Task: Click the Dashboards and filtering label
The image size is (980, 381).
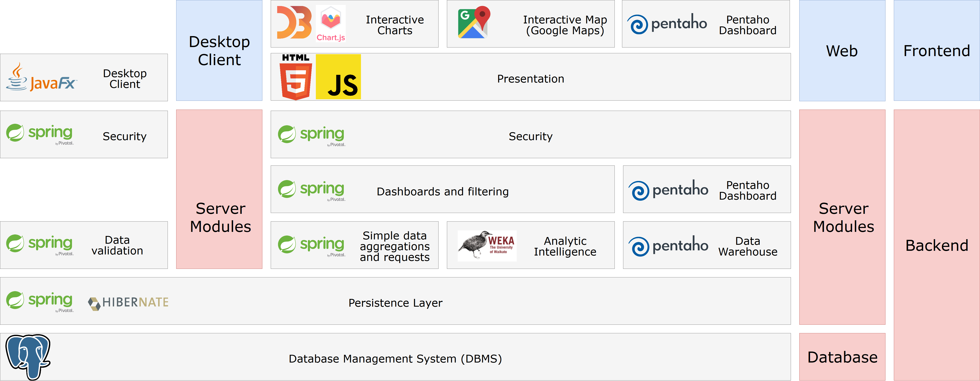Action: (442, 191)
